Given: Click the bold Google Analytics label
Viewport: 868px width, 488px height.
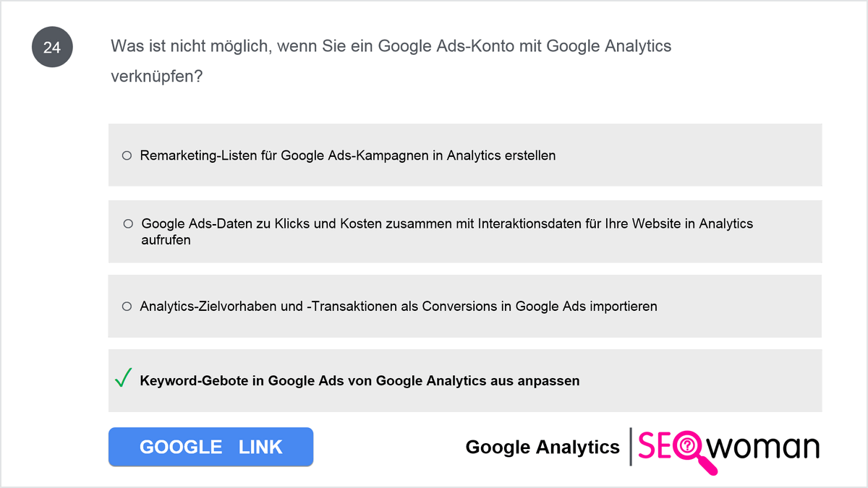Looking at the screenshot, I should click(542, 448).
